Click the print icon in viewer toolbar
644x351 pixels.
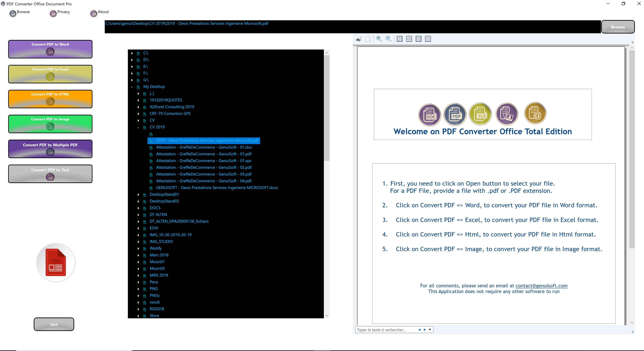[x=359, y=39]
